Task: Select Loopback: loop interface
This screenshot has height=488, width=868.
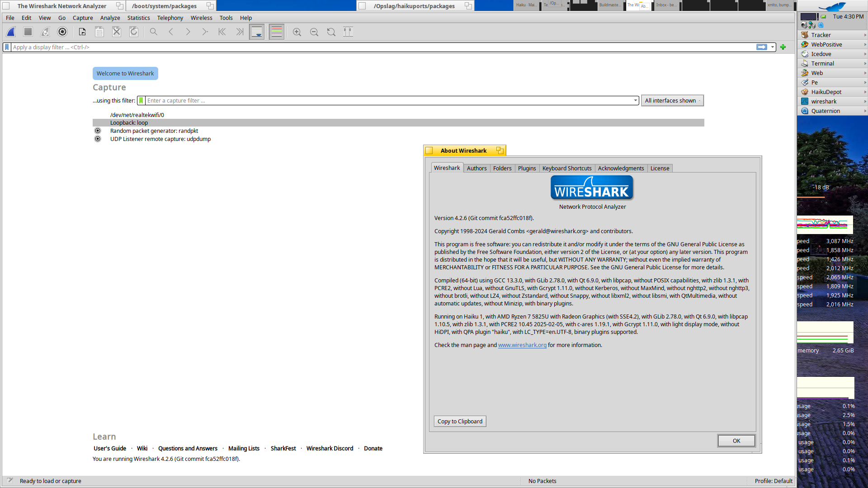Action: [x=398, y=123]
